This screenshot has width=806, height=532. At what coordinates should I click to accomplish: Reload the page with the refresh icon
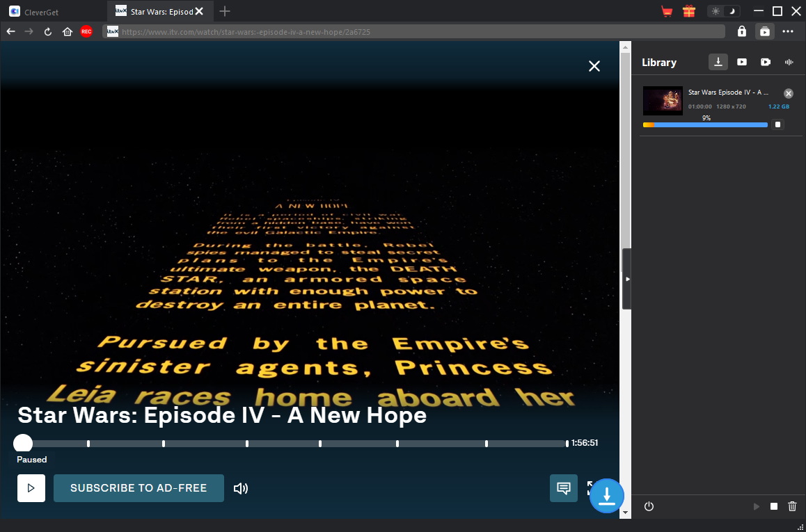pyautogui.click(x=48, y=32)
